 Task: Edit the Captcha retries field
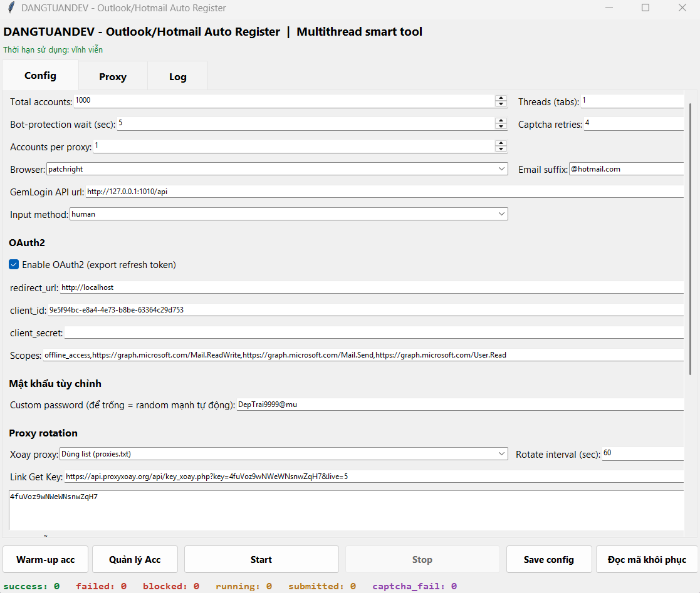coord(634,123)
